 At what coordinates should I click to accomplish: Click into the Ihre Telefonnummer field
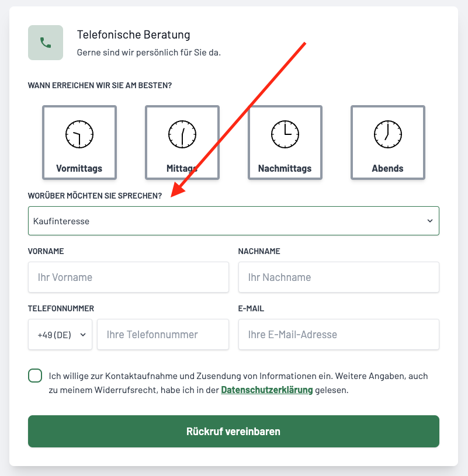point(163,335)
